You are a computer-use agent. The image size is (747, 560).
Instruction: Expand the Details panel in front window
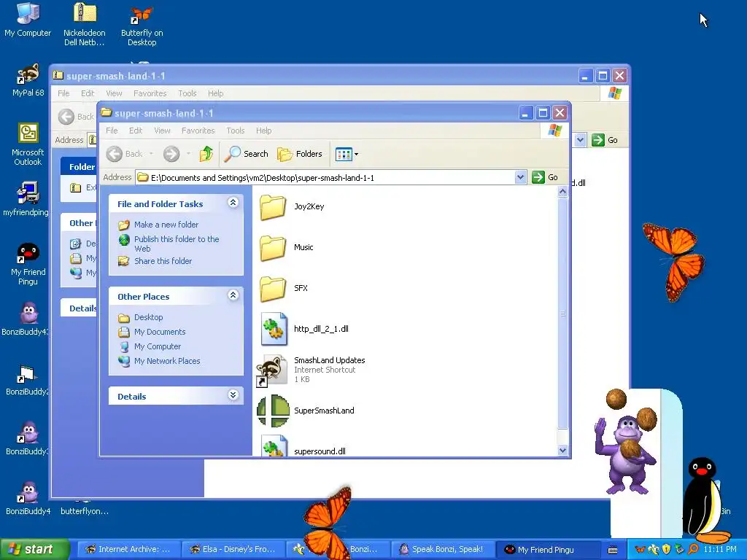point(233,395)
